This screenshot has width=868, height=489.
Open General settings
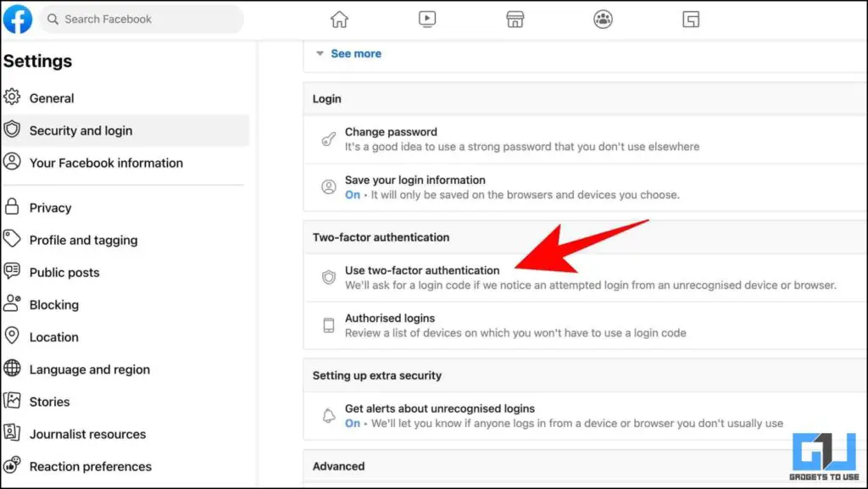[x=125, y=98]
